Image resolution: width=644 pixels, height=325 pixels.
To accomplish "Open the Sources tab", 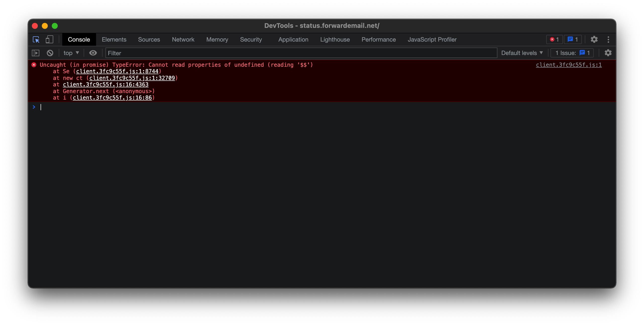I will tap(149, 40).
